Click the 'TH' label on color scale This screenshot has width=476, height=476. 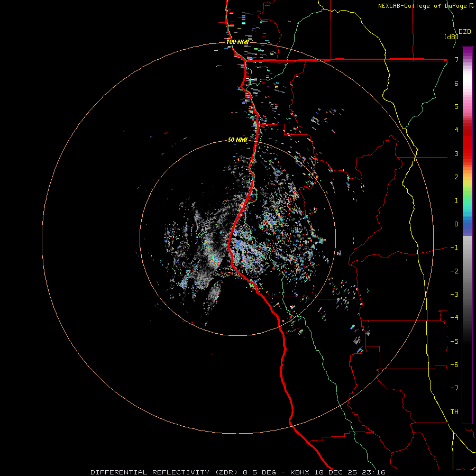tap(454, 412)
